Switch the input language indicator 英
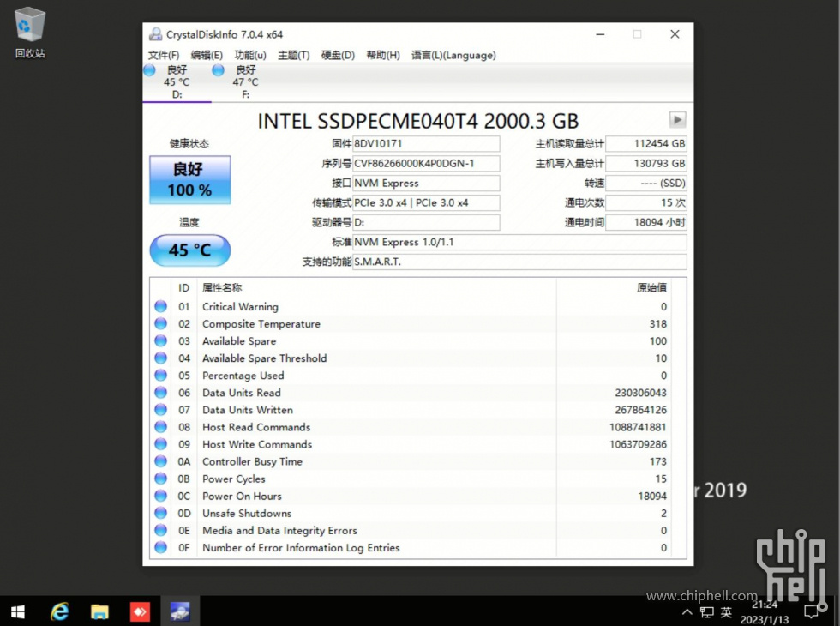 pyautogui.click(x=726, y=612)
